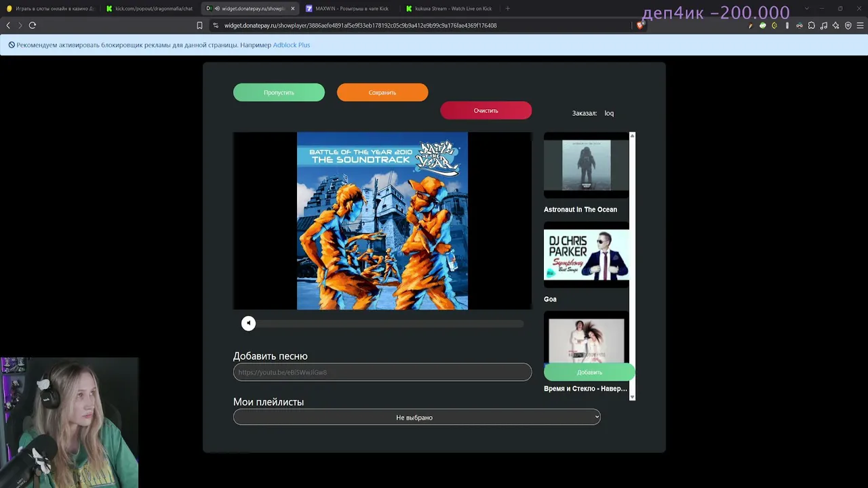Open the music note playlist panel

pos(824,26)
